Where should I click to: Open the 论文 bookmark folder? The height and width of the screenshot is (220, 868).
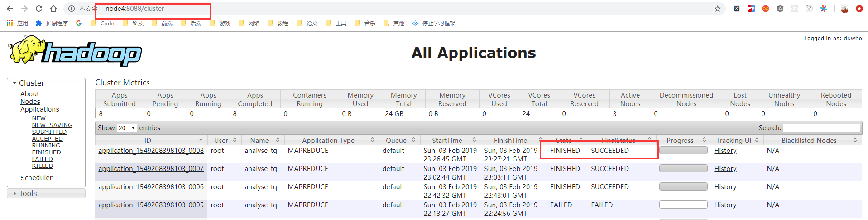coord(307,23)
